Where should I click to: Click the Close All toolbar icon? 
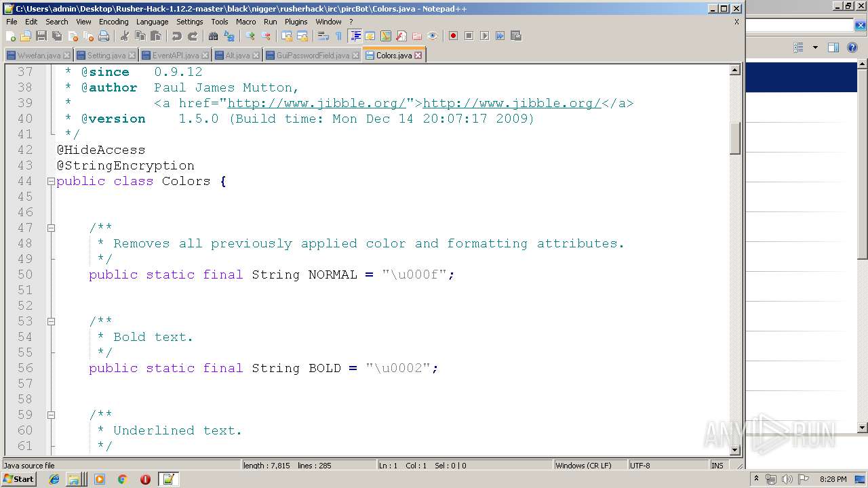(x=88, y=36)
